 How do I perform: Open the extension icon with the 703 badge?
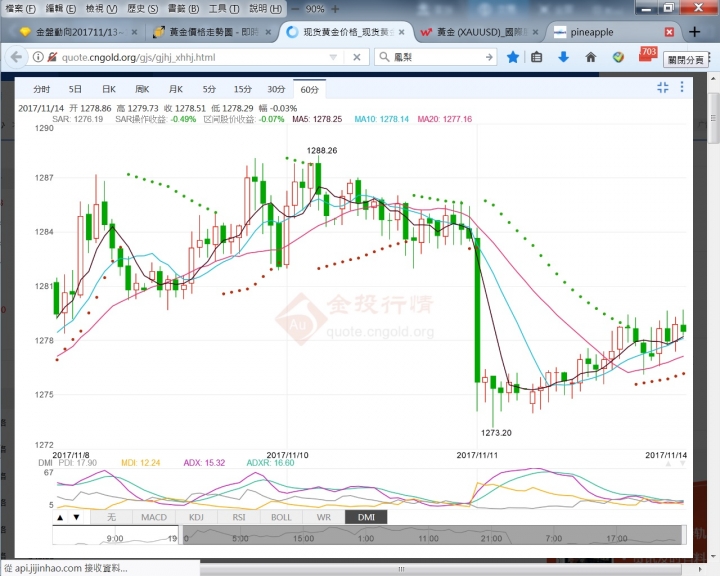(645, 56)
